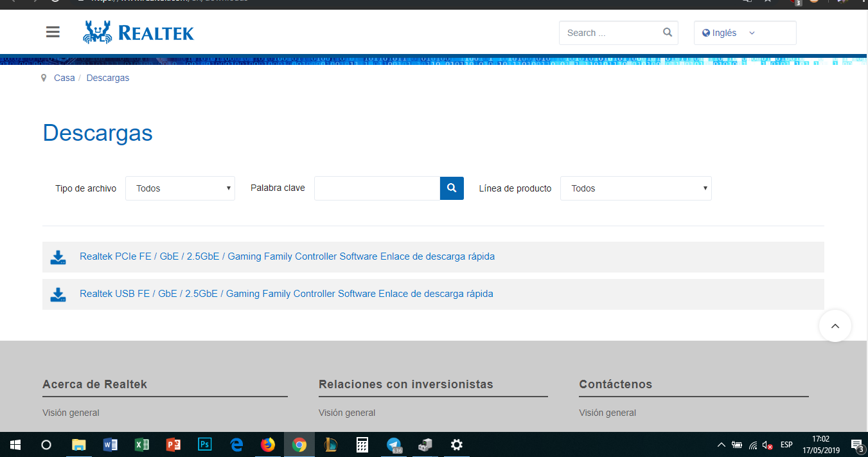The height and width of the screenshot is (457, 868).
Task: Click the Wi-Fi network tray icon
Action: click(x=752, y=445)
